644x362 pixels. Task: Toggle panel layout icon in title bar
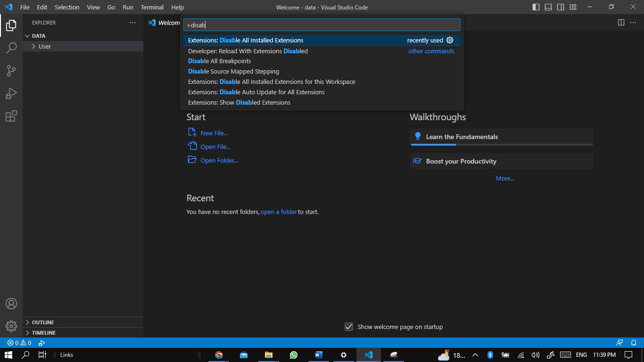tap(548, 7)
